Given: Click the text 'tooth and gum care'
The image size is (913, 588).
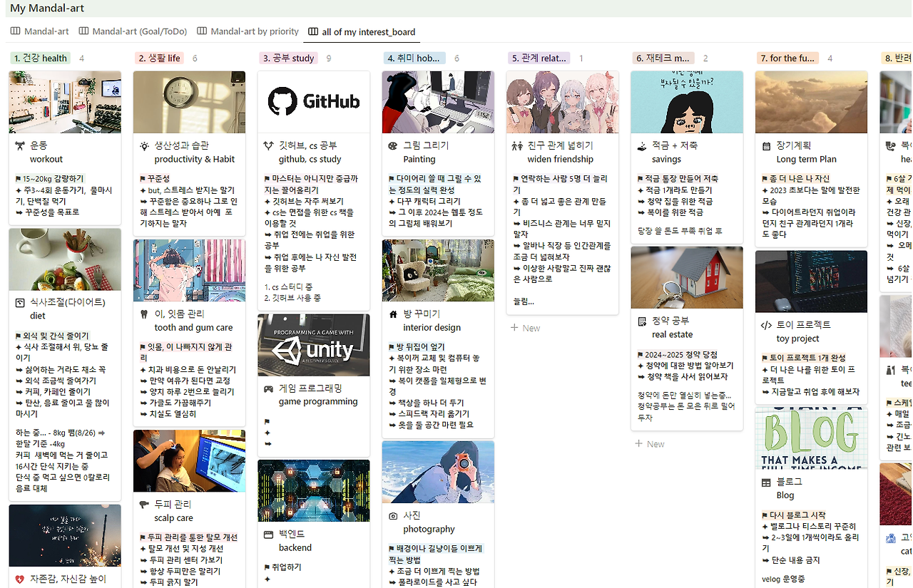Looking at the screenshot, I should pos(193,328).
